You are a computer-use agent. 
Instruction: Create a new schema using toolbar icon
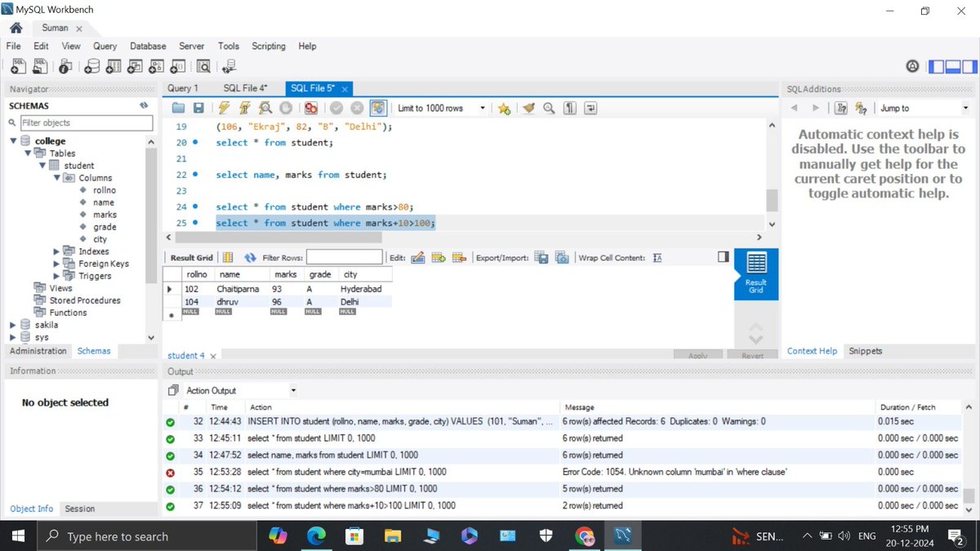(92, 67)
